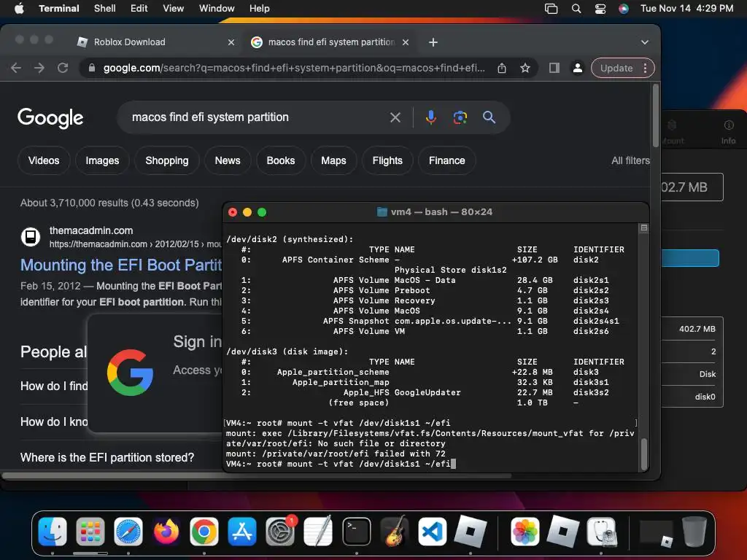This screenshot has height=560, width=747.
Task: Open the Edit menu in menu bar
Action: (139, 8)
